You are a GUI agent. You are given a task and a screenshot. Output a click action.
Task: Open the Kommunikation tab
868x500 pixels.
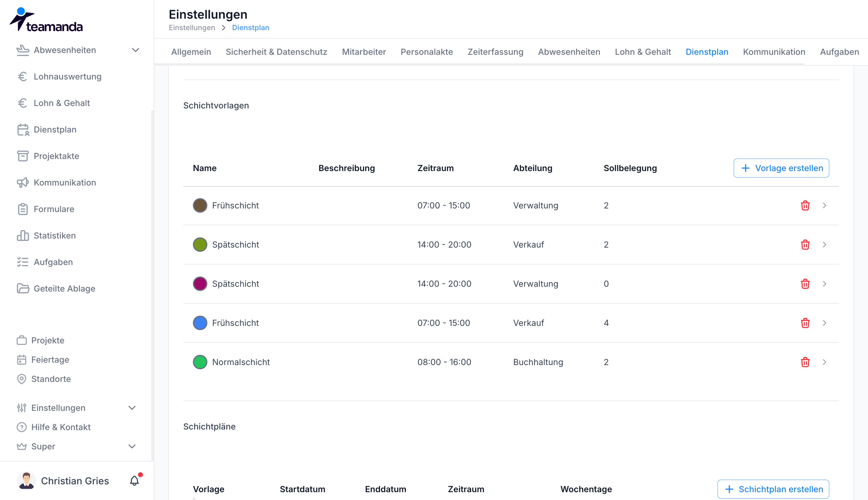click(x=774, y=52)
